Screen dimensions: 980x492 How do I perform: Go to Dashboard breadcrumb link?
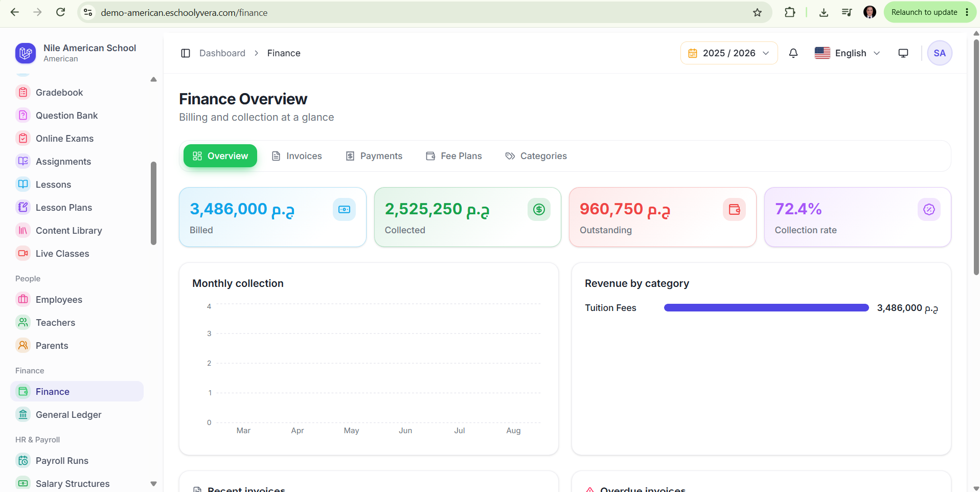(x=222, y=53)
